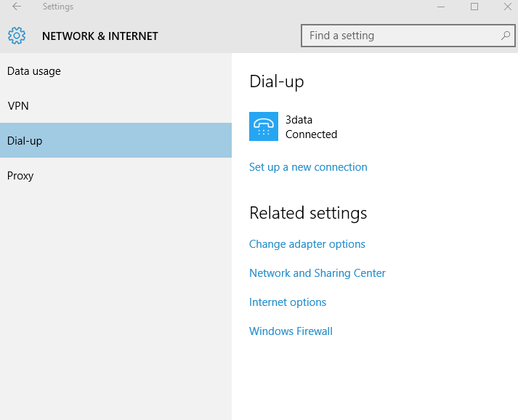Open the Windows Firewall link

pos(291,331)
